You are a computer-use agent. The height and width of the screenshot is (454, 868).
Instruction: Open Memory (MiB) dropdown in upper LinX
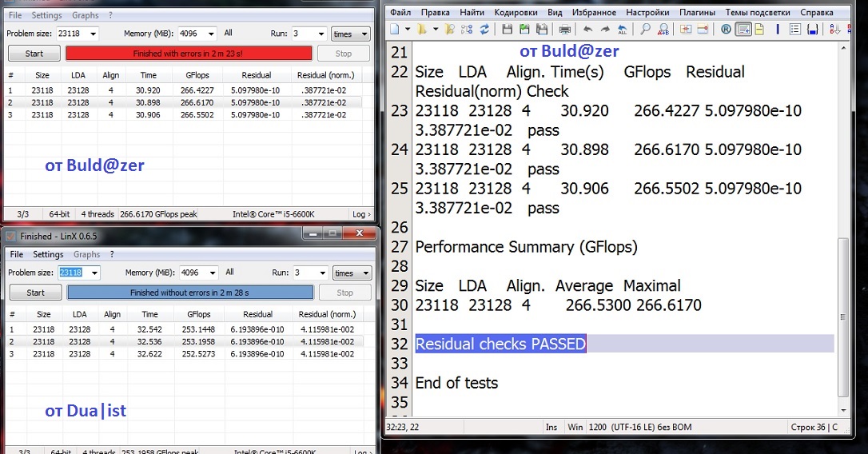coord(211,34)
